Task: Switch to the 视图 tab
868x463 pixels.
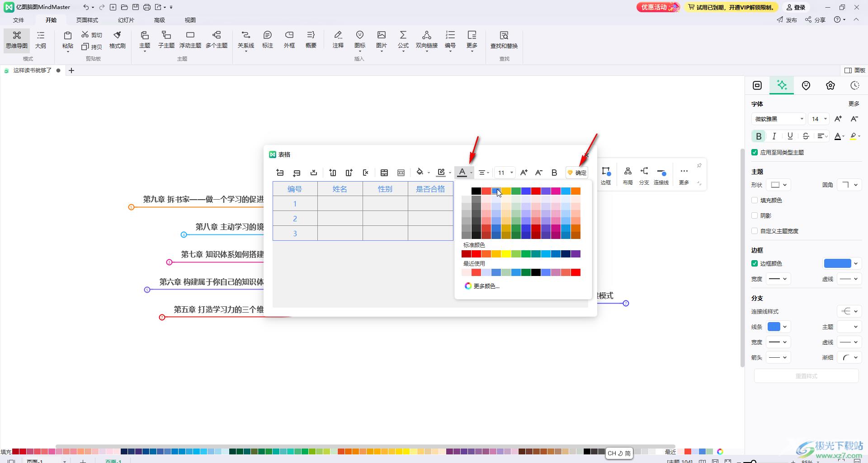Action: coord(190,20)
